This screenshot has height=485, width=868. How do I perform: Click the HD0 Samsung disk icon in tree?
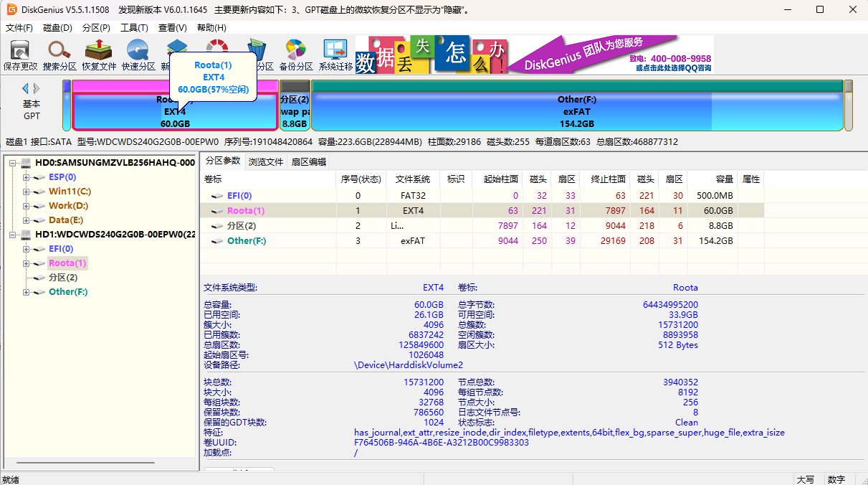(x=26, y=163)
